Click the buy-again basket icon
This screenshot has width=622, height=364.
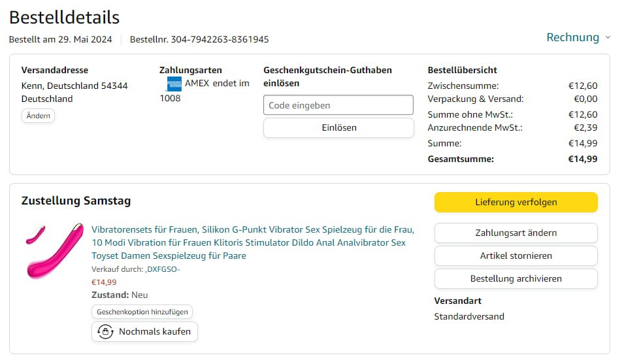[x=105, y=332]
